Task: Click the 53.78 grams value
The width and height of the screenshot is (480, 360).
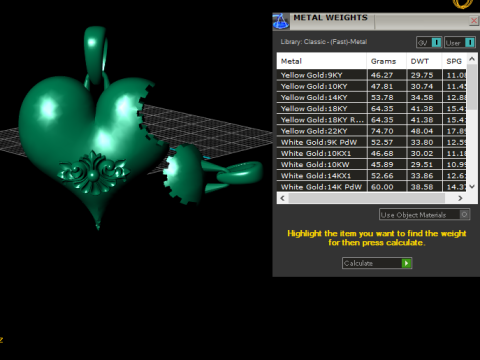Action: click(382, 98)
